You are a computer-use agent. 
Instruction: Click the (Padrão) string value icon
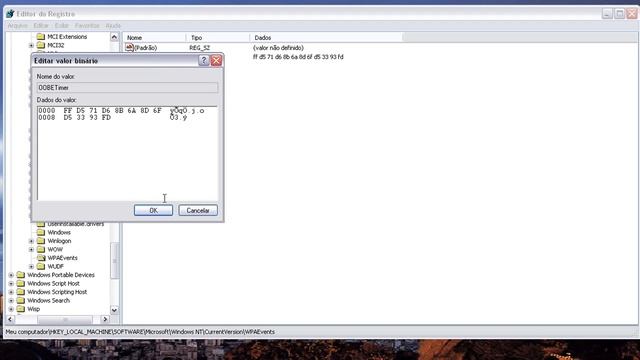point(129,48)
